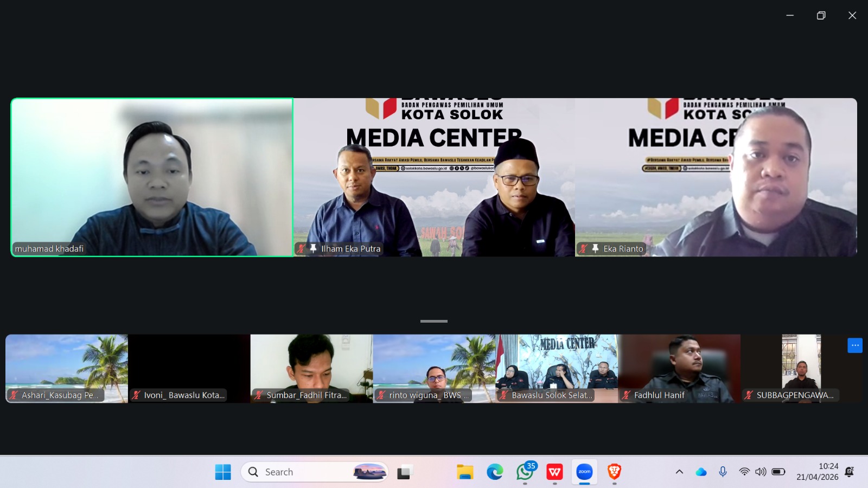Click the pin icon on Ilham Eka Putra's tile
This screenshot has height=488, width=868.
point(313,248)
